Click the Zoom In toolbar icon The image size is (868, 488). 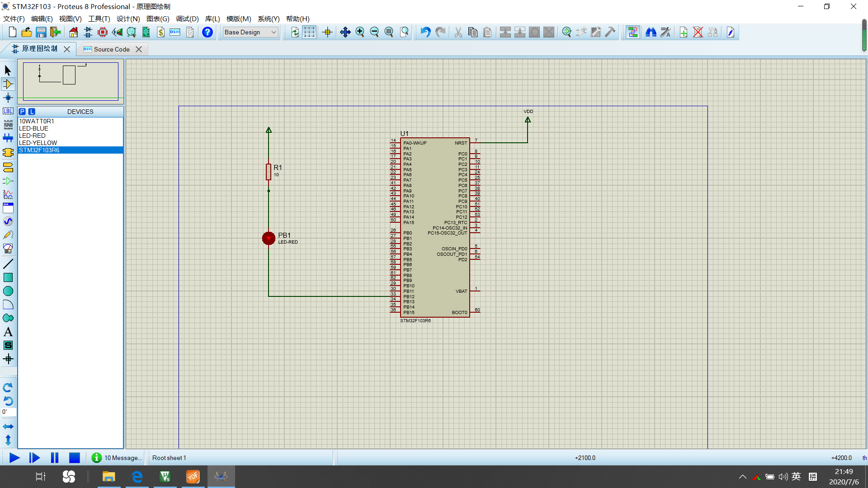360,32
